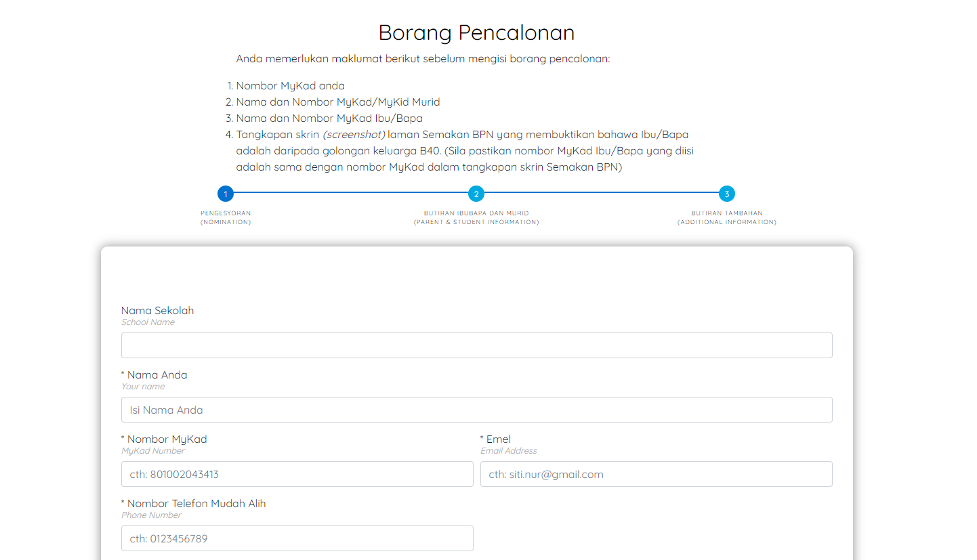Image resolution: width=977 pixels, height=560 pixels.
Task: Switch to Butiran Tambahan step label
Action: point(727,217)
